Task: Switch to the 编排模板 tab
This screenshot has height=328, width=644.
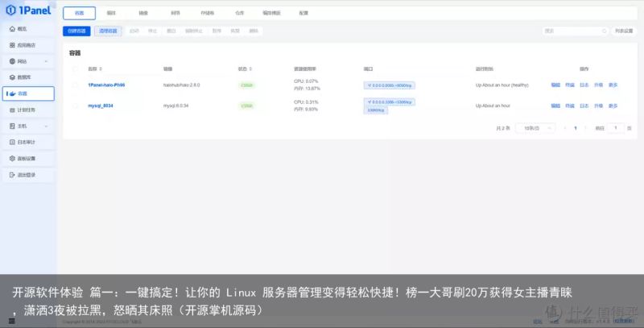Action: pos(271,13)
